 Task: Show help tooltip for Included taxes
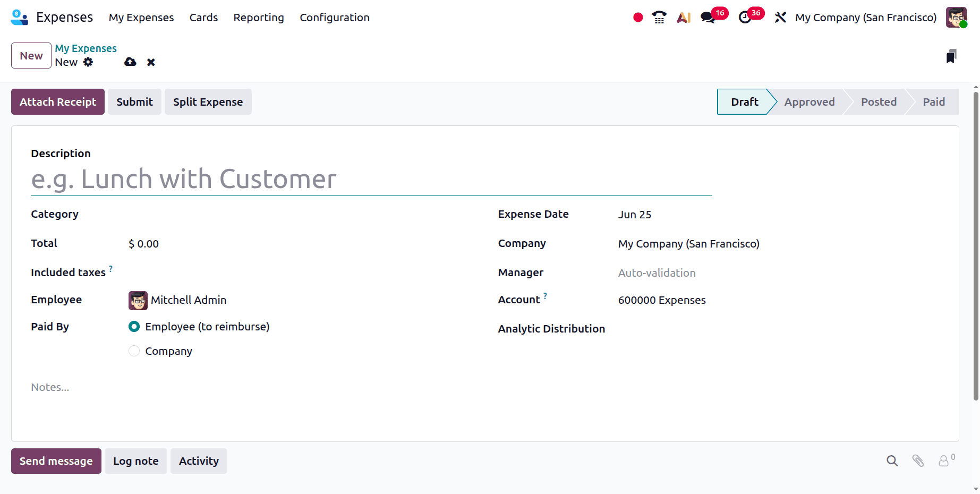click(x=110, y=268)
